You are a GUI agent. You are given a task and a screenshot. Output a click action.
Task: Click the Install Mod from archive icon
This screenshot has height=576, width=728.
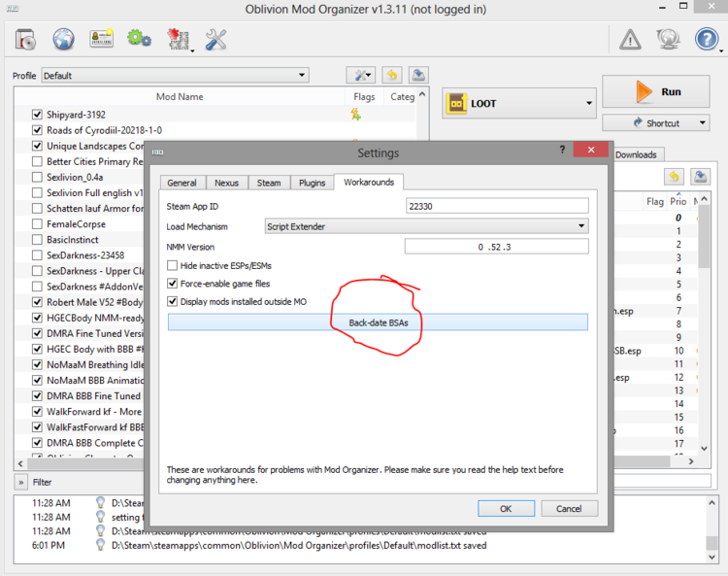[25, 39]
